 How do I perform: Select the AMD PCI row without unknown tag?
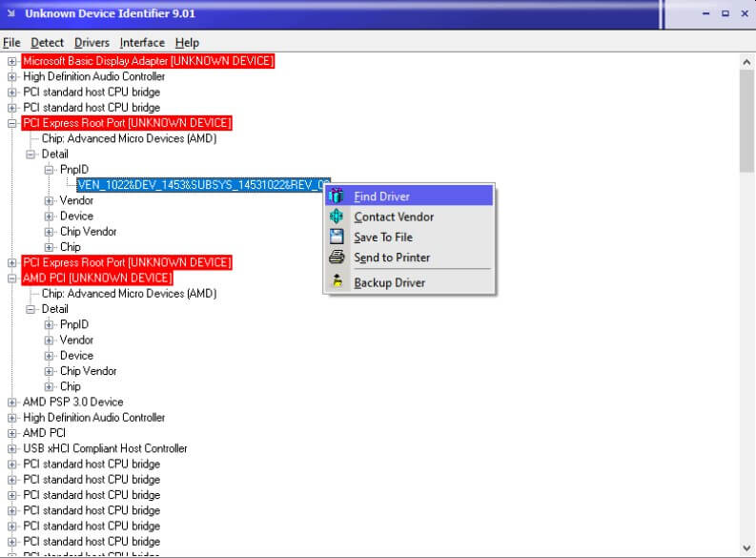point(44,433)
